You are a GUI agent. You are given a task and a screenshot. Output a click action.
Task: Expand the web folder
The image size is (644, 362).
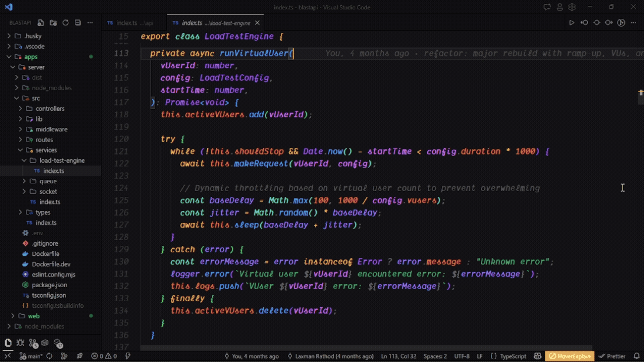(x=34, y=316)
